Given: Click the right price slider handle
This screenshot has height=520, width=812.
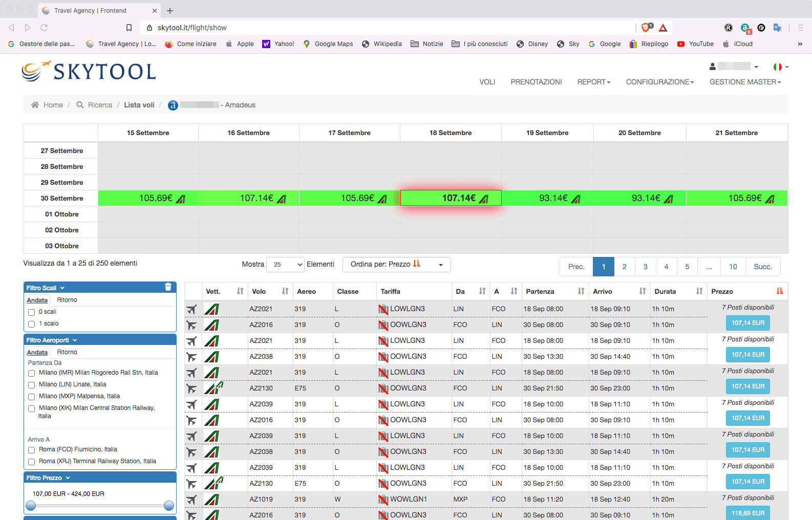Looking at the screenshot, I should tap(169, 506).
